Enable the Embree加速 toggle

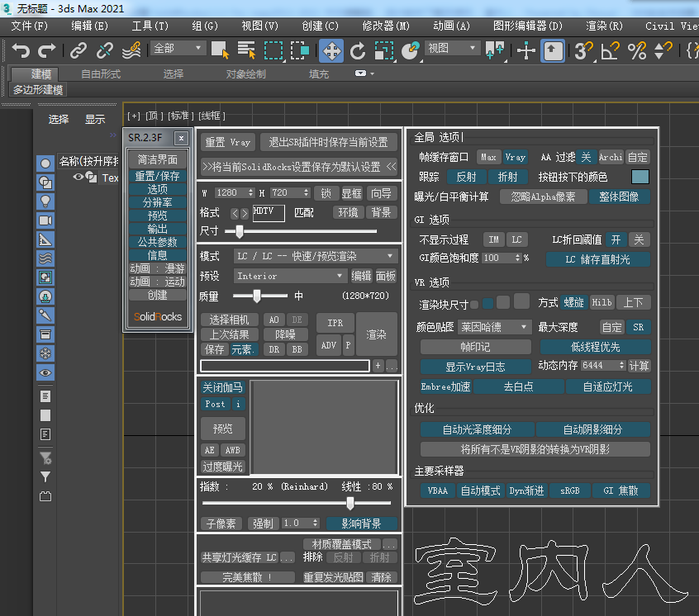[x=445, y=386]
